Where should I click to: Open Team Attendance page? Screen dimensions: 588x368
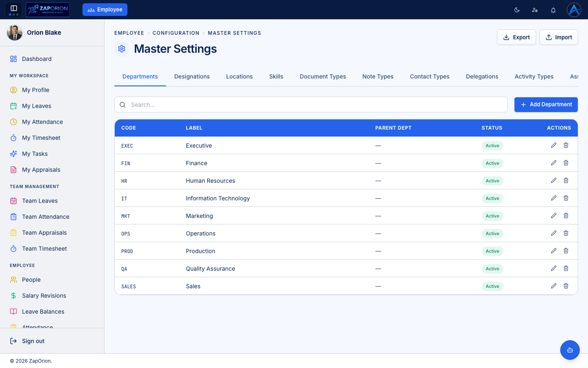coord(52,217)
